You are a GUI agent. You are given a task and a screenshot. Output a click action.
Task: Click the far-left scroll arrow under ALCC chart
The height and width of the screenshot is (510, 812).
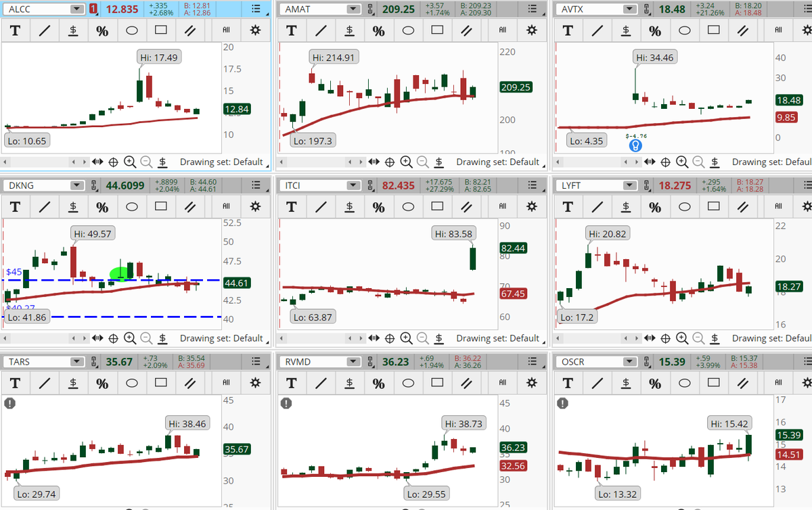(5, 162)
